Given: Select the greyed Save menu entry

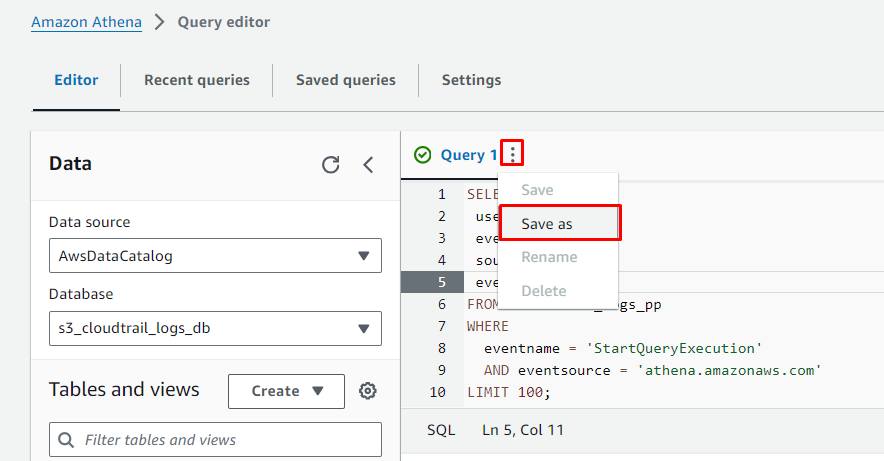Looking at the screenshot, I should 537,190.
